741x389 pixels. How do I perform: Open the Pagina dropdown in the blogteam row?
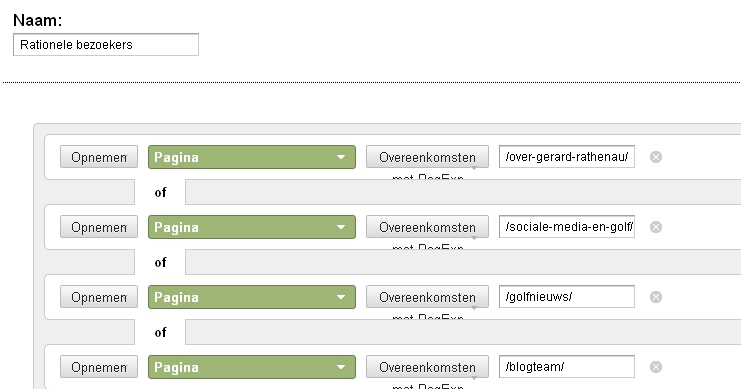tap(252, 367)
